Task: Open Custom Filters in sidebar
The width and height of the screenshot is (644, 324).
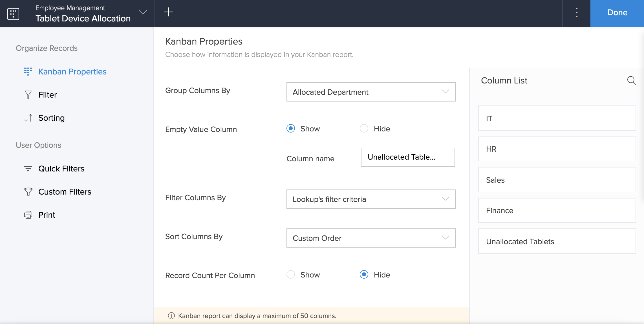Action: pos(65,192)
